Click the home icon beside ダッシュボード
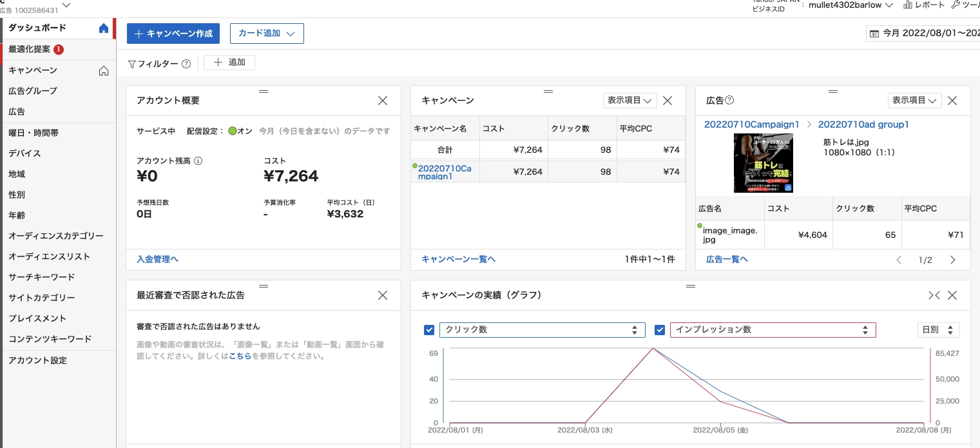 (104, 28)
